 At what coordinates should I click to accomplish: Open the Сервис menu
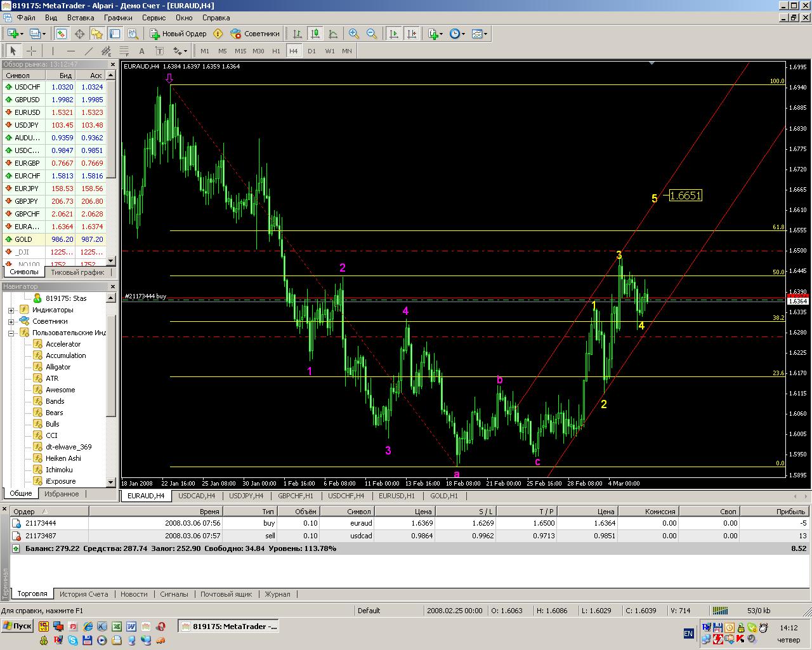pyautogui.click(x=154, y=18)
